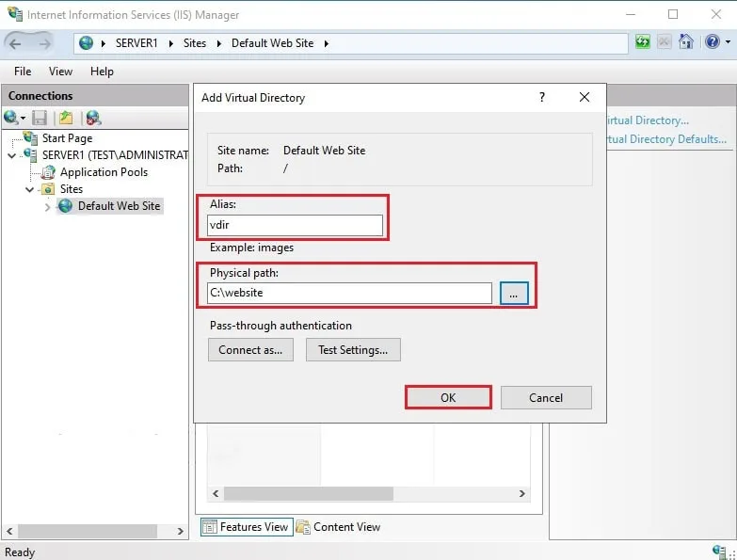
Task: Click the SERVER1 breadcrumb segment
Action: (136, 43)
